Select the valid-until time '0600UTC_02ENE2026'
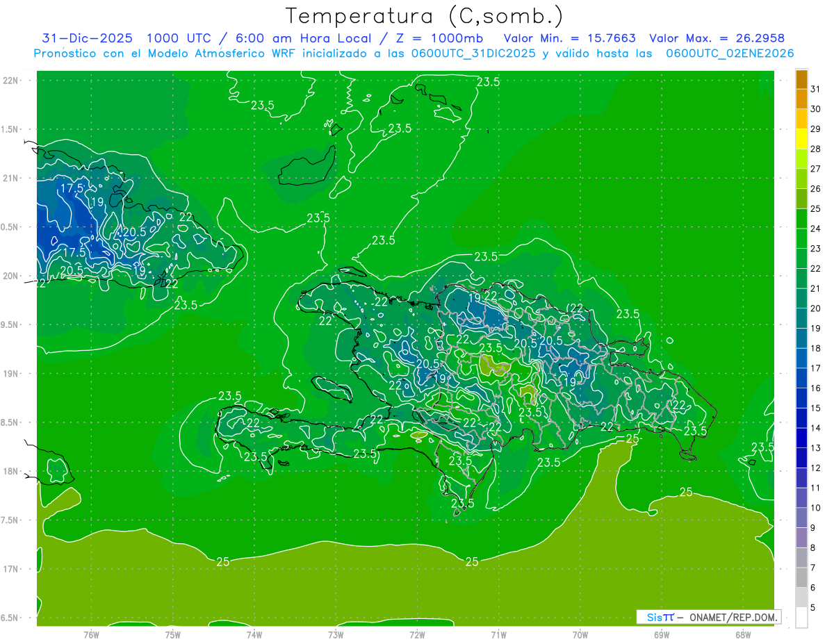834x644 pixels. pos(730,53)
